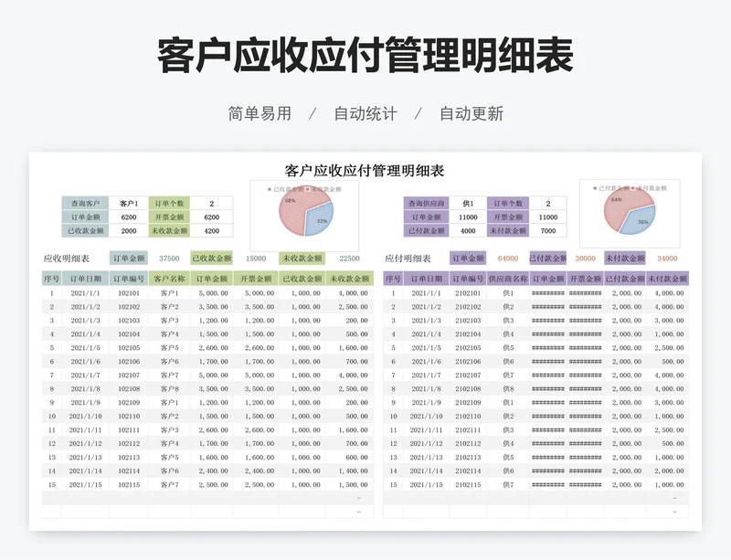Click the 客户名称 column header

click(169, 279)
